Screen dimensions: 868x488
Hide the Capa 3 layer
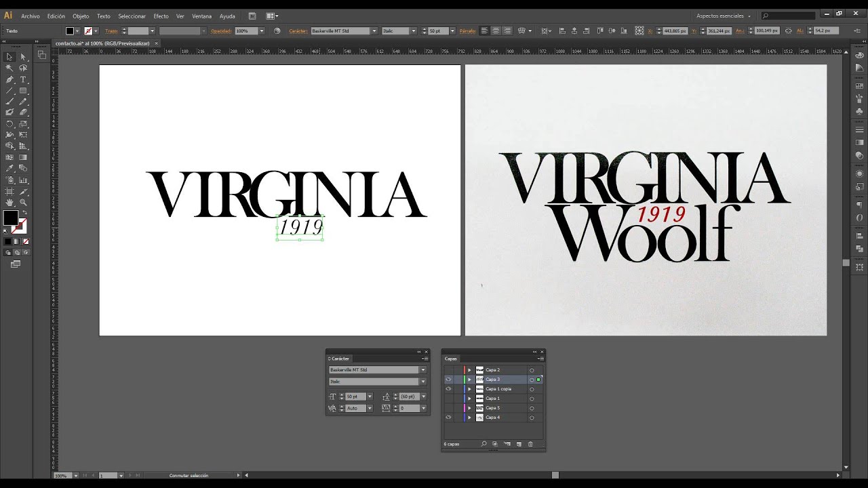tap(448, 380)
